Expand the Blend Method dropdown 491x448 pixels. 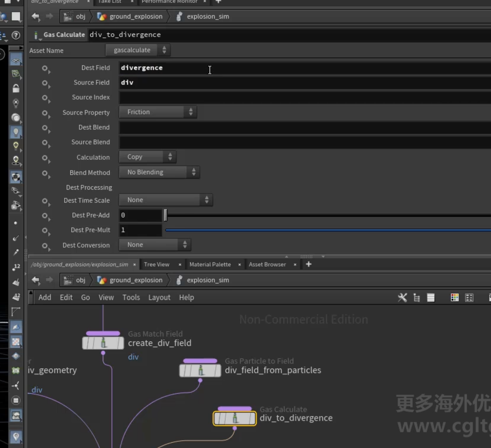(159, 172)
